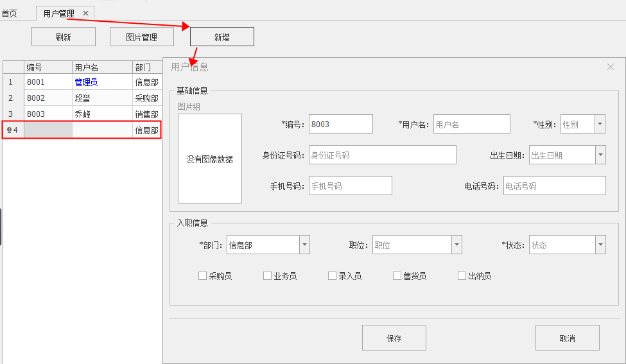Expand the 部门 dropdown arrow

click(304, 245)
